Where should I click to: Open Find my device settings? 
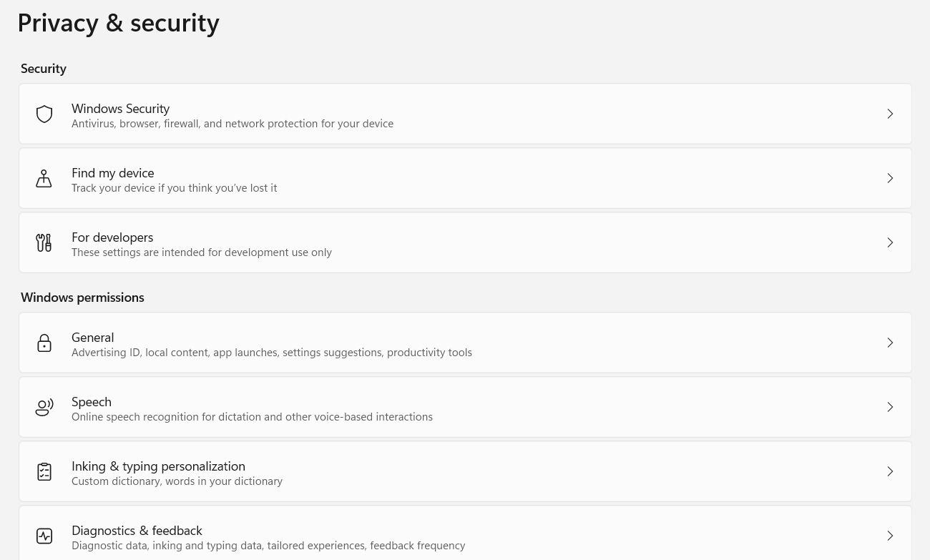click(465, 178)
